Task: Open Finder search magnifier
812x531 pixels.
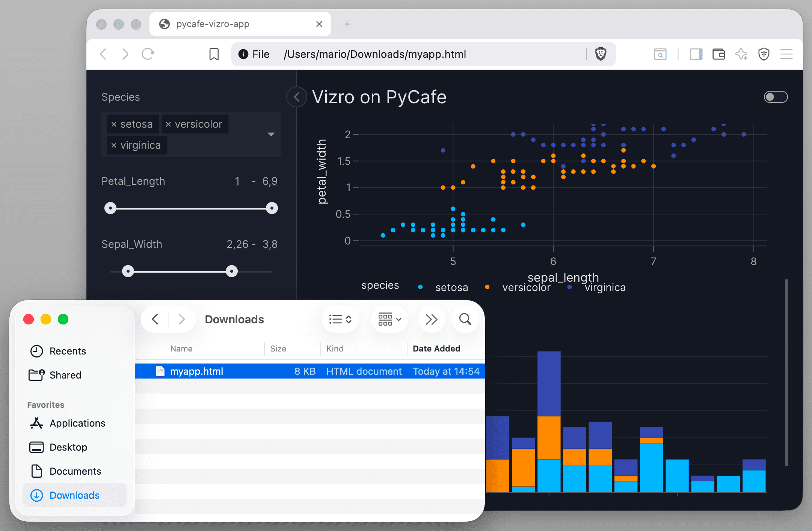Action: coord(465,319)
